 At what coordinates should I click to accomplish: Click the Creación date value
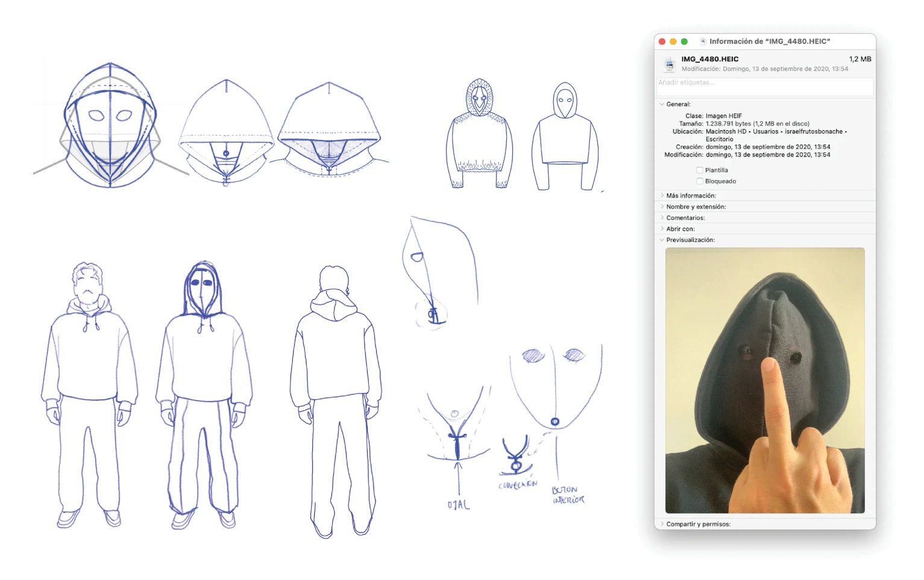click(768, 147)
